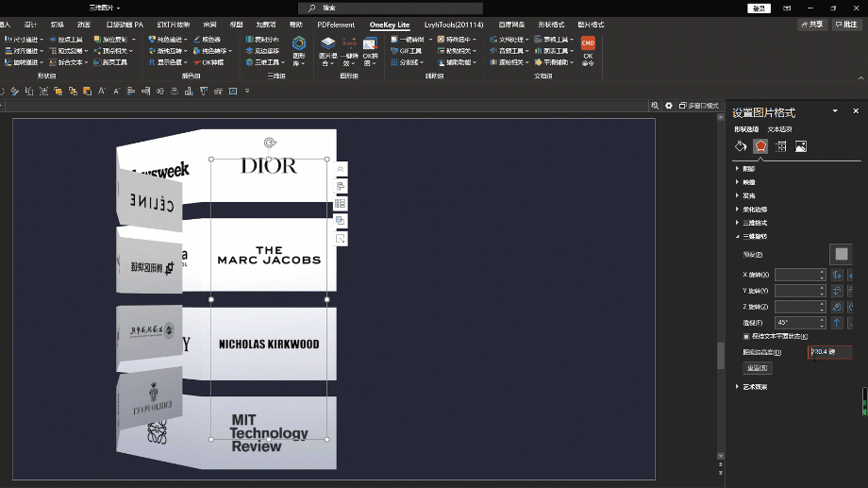
Task: Open the Fill & Line paint bucket tab
Action: (741, 146)
